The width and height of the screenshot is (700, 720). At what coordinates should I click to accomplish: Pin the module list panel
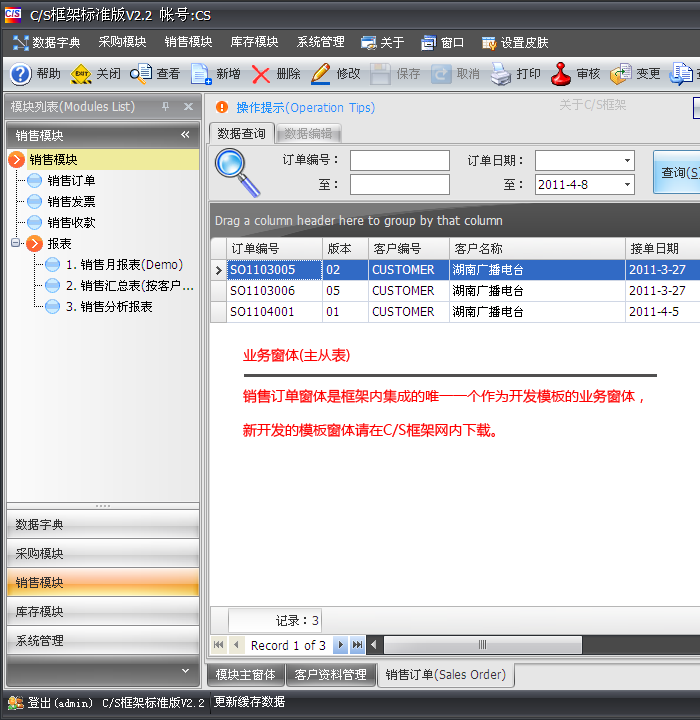point(164,107)
